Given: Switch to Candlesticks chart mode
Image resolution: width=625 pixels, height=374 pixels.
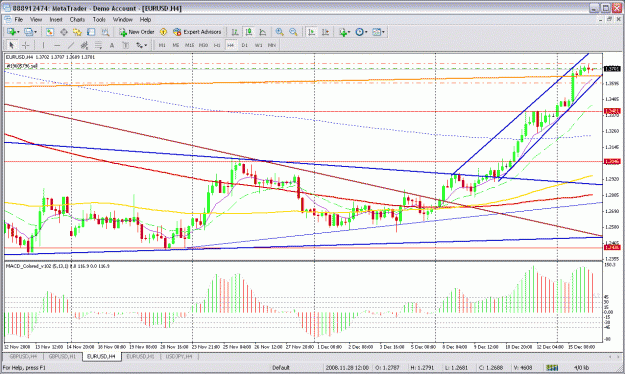Looking at the screenshot, I should click(249, 32).
